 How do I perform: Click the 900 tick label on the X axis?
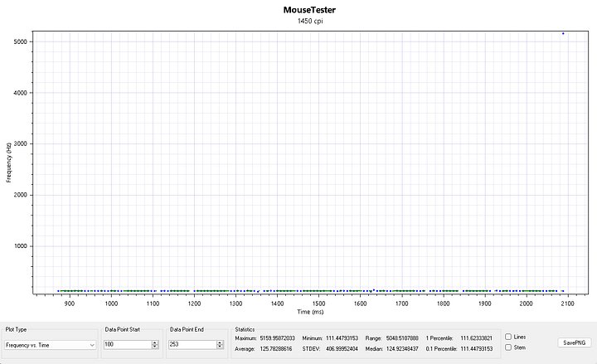coord(70,303)
